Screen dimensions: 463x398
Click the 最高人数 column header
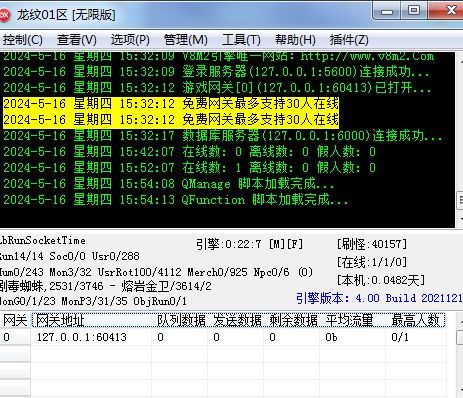[415, 321]
